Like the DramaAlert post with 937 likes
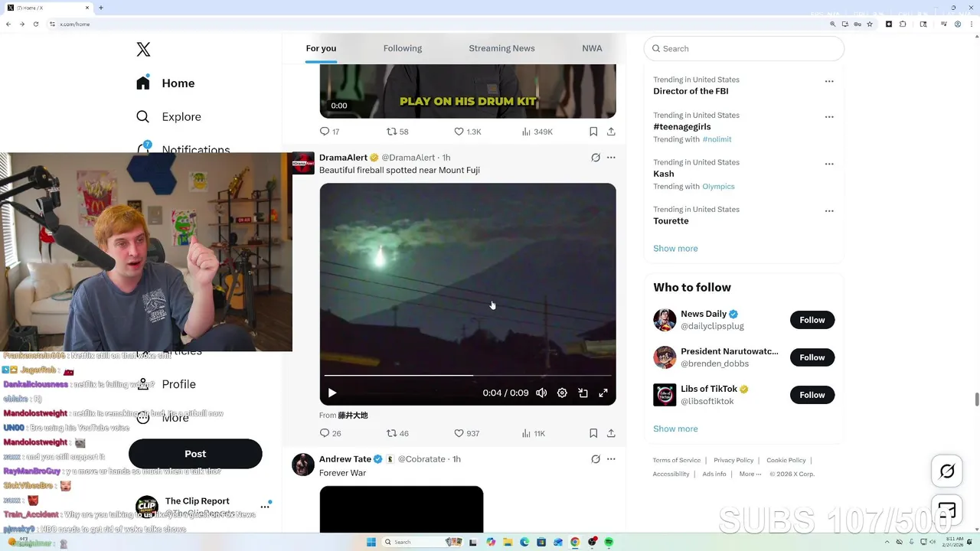980x551 pixels. (x=466, y=433)
